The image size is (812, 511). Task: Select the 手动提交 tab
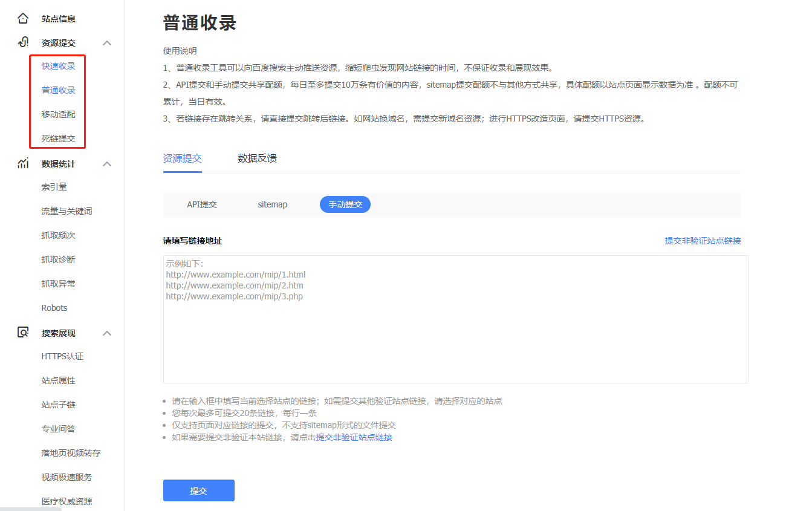[x=345, y=204]
